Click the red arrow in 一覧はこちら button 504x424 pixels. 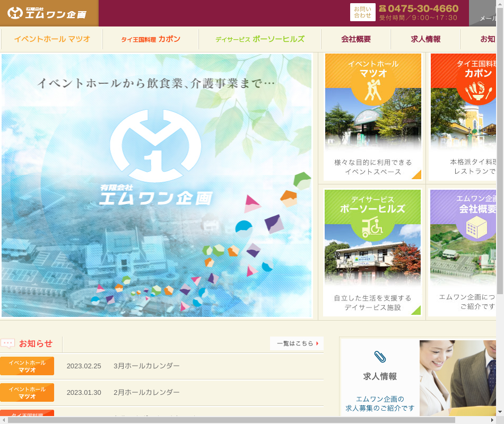[317, 343]
